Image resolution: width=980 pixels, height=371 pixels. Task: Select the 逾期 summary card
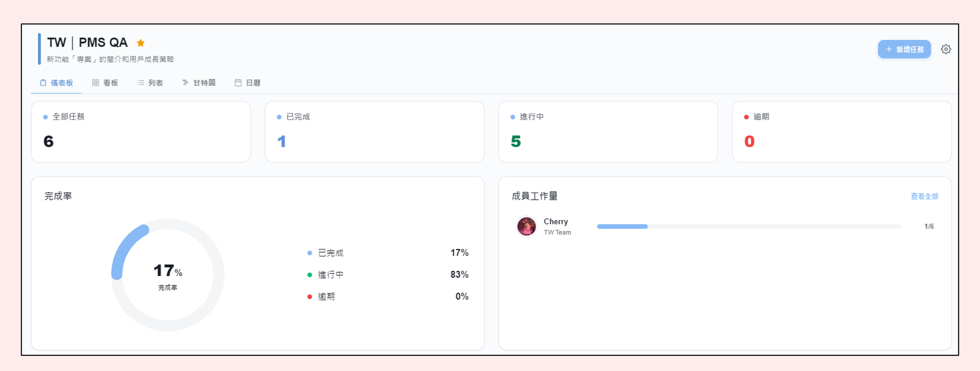[x=842, y=132]
